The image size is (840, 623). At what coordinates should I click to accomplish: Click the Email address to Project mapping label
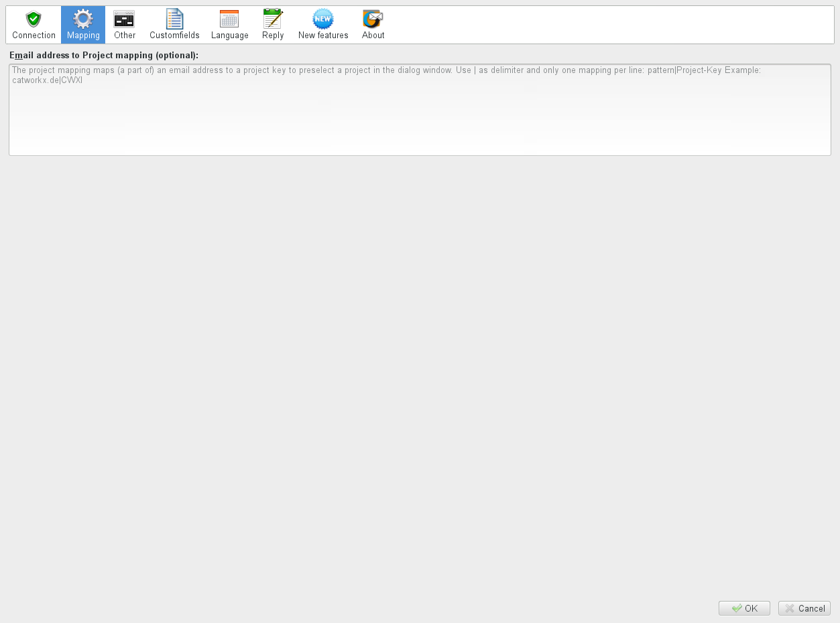pyautogui.click(x=104, y=55)
